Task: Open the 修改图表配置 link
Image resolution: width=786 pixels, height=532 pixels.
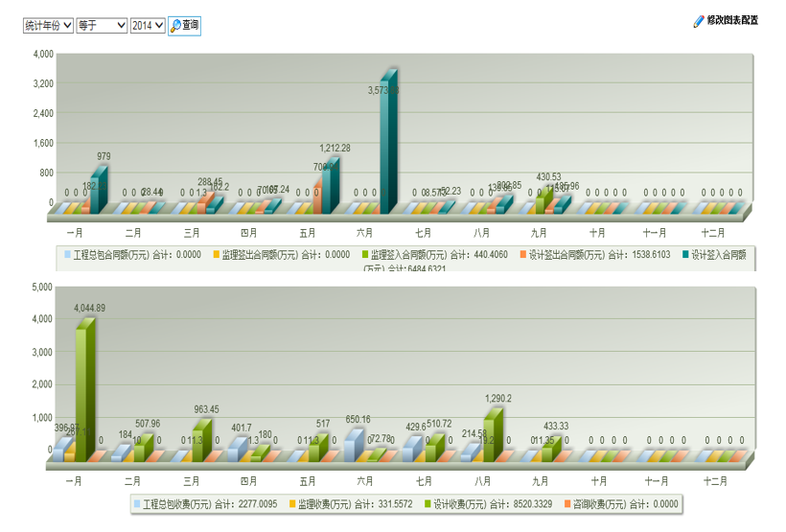Action: [x=732, y=21]
